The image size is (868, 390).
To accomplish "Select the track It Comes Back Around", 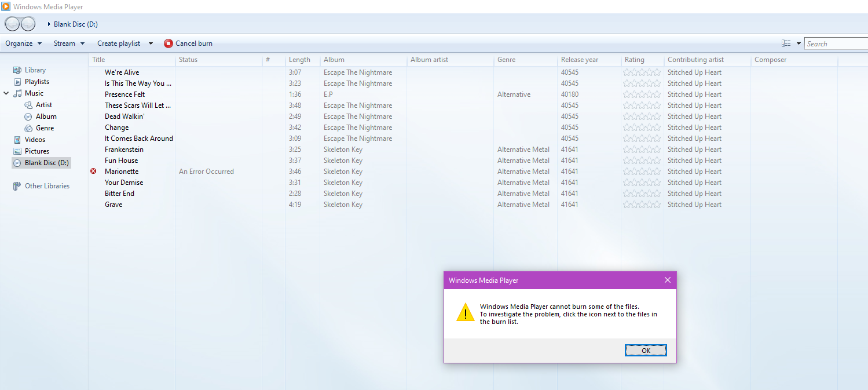I will pyautogui.click(x=139, y=138).
